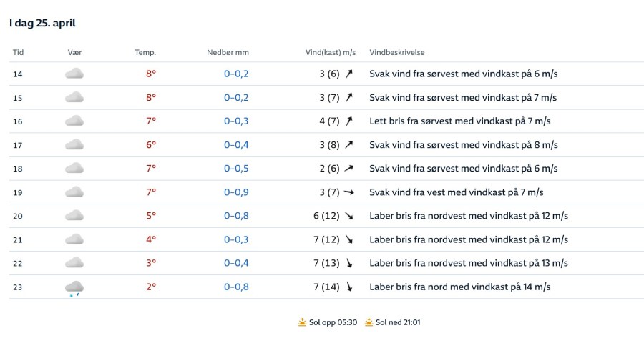Click the sunrise icon next to Sol opp
The width and height of the screenshot is (644, 343).
pos(302,322)
